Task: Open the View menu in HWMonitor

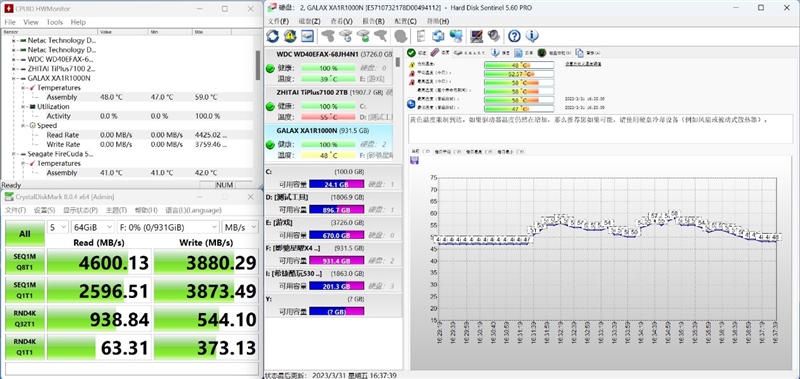Action: coord(31,22)
